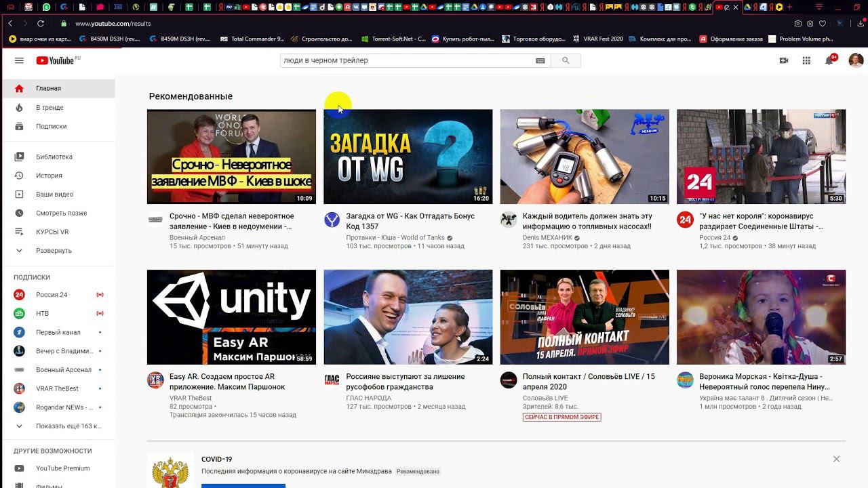The image size is (868, 488).
Task: Open title Easy AR. Создаем простое AR
Action: (227, 382)
